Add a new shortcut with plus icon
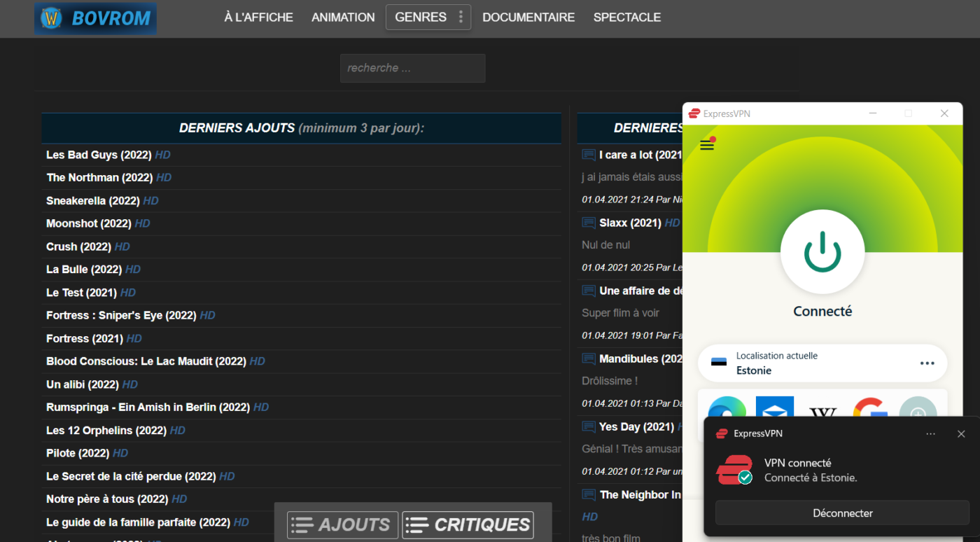Viewport: 980px width, 542px height. click(x=918, y=411)
